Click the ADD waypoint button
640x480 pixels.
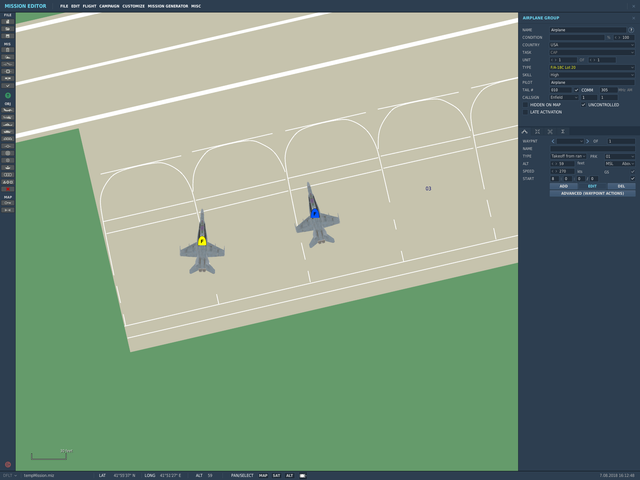click(564, 186)
